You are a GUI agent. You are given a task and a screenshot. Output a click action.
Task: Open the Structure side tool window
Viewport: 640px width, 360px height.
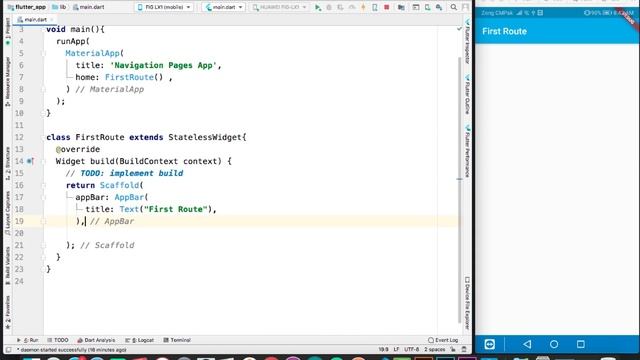tap(8, 164)
